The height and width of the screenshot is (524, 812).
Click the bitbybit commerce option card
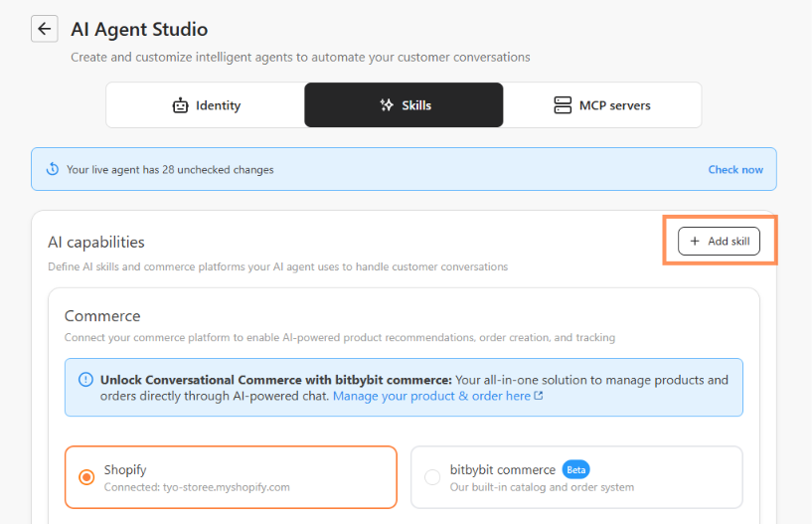tap(576, 477)
